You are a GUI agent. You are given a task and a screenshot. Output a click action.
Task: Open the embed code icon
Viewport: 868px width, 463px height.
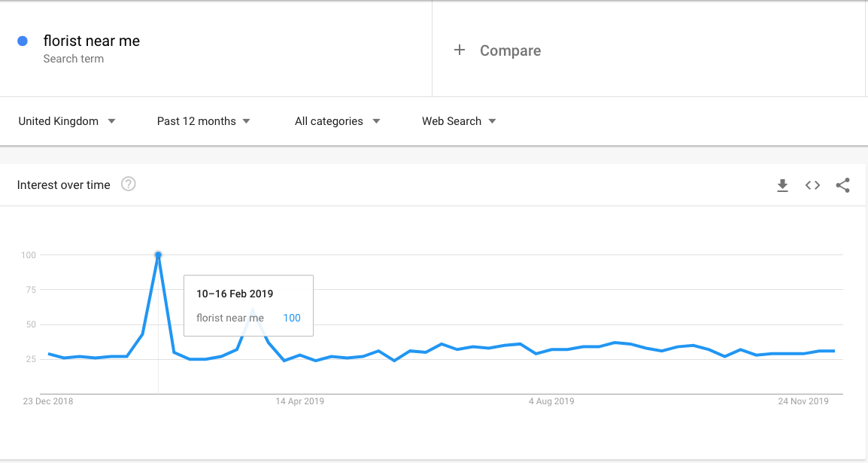[812, 185]
